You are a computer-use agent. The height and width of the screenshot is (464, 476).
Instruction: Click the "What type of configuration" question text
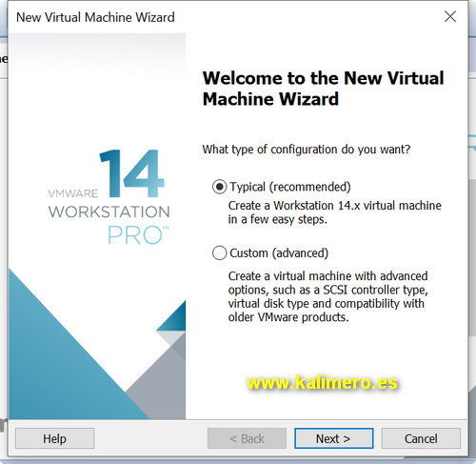click(x=307, y=150)
